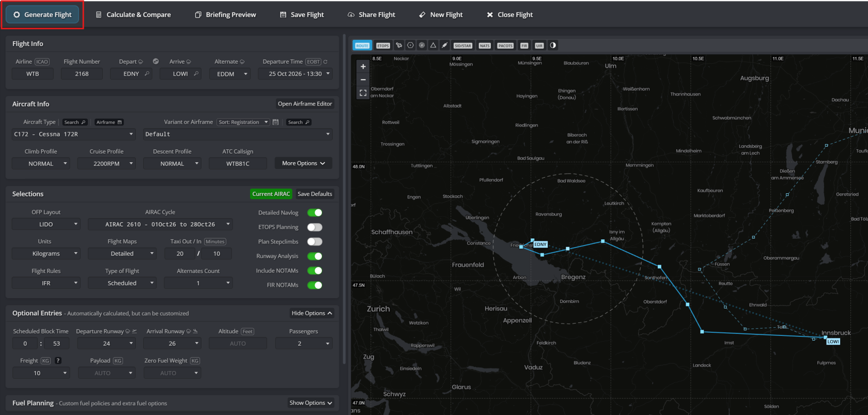Click the ATC Callsign field WTB81C
Screen dimensions: 868x415
coord(238,164)
